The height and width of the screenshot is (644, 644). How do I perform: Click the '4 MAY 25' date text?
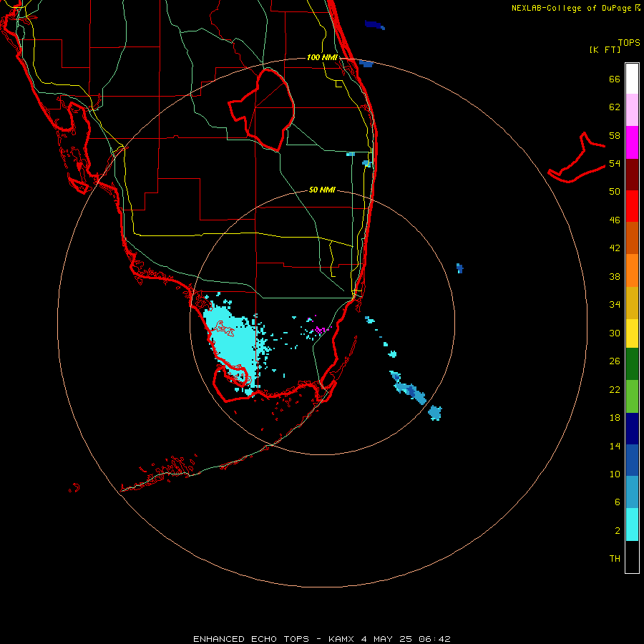click(386, 639)
